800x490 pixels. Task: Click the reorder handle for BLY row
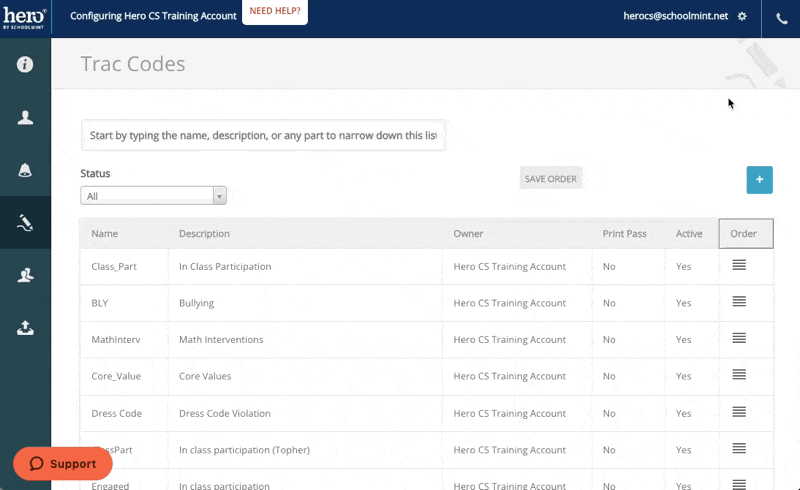[x=739, y=302]
